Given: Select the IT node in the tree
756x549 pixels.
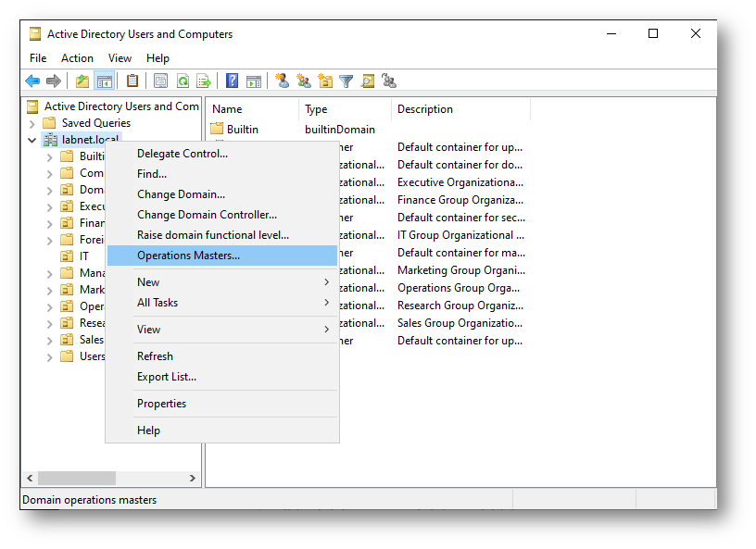Looking at the screenshot, I should [84, 256].
